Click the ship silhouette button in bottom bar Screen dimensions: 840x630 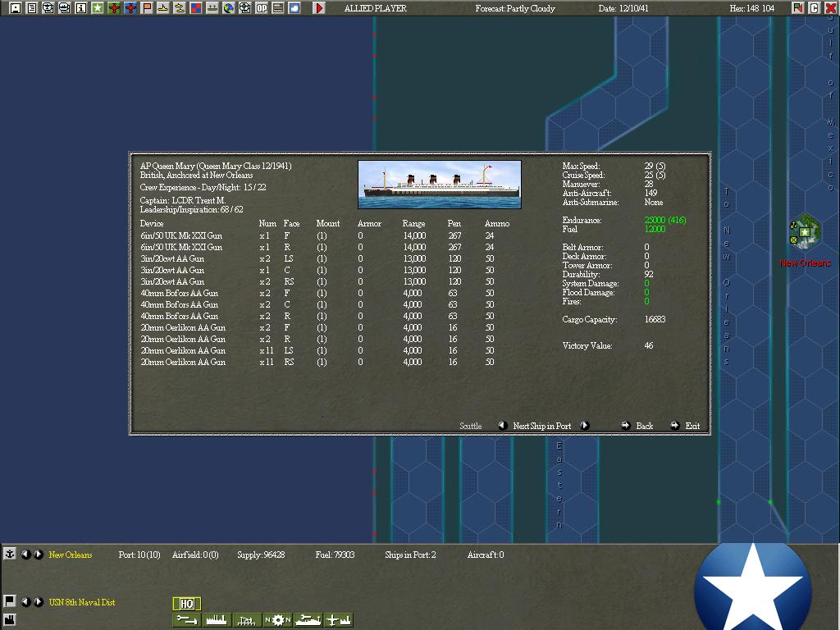pos(308,620)
